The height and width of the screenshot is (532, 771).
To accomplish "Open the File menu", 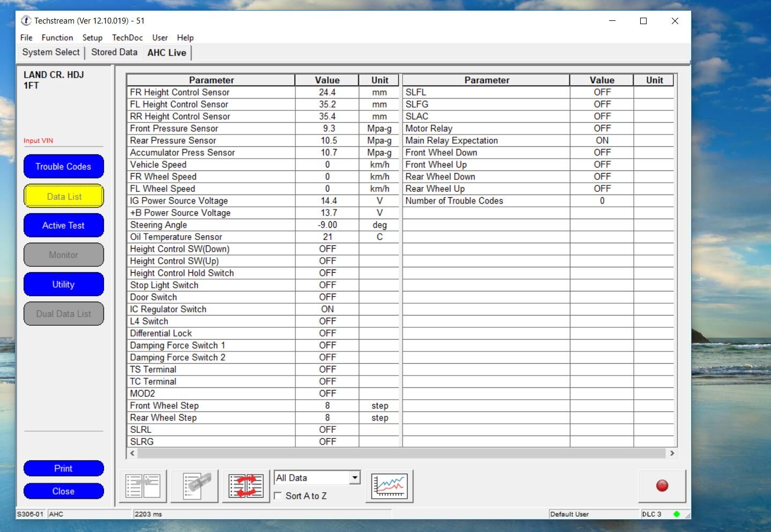I will [x=26, y=38].
